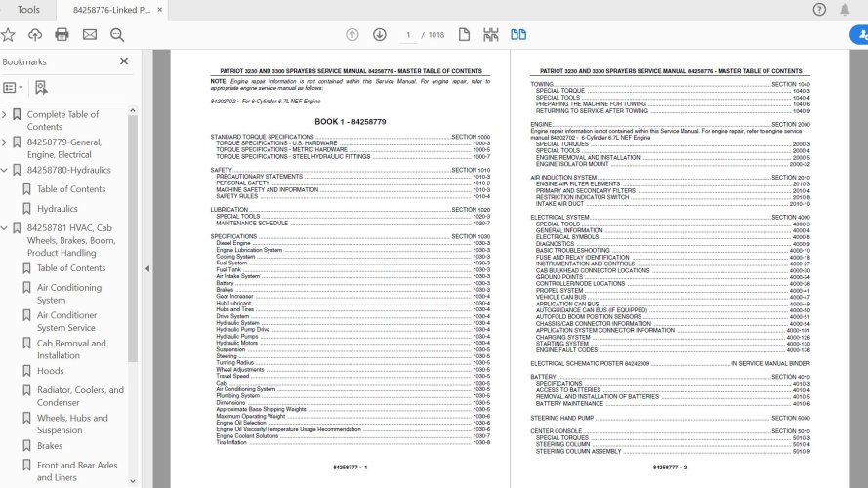Enable scrolling mode from the toolbar
The image size is (868, 488).
coord(490,35)
